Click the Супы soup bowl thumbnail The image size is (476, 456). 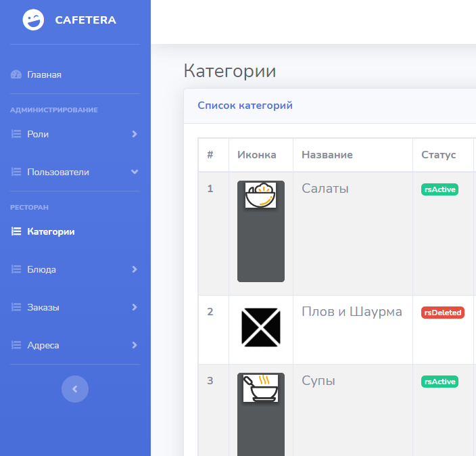(260, 388)
